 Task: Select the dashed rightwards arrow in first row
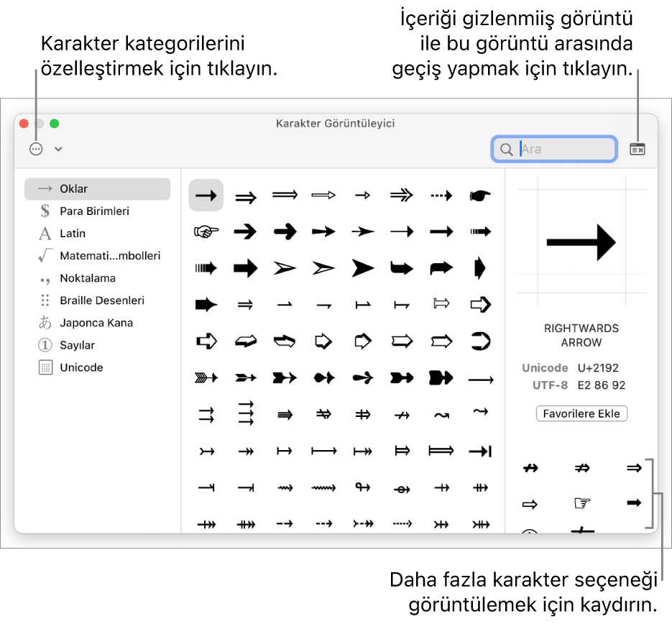tap(441, 196)
